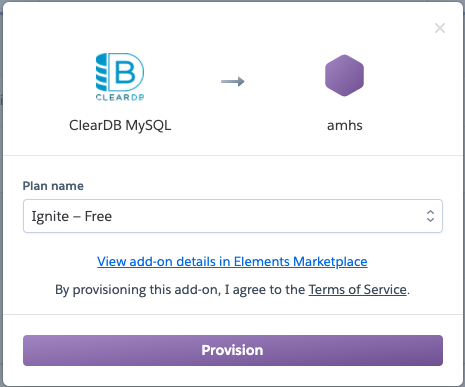Click the 'Plan name' field label

53,186
